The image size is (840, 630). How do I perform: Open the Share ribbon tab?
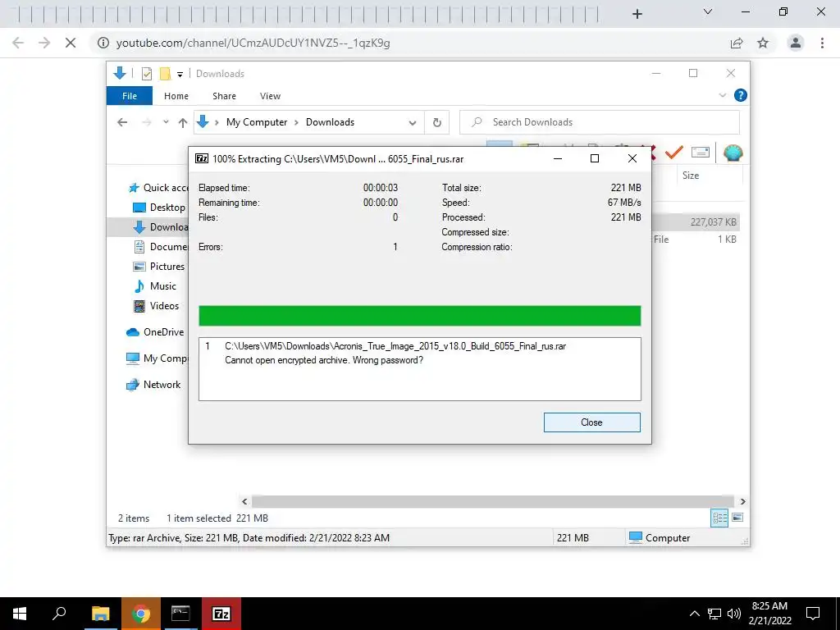[x=224, y=96]
